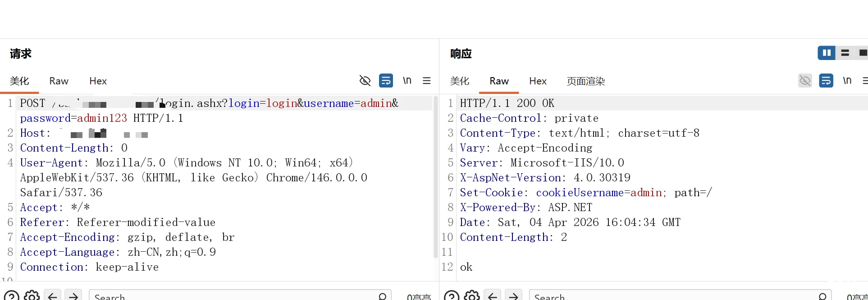Toggle word wrap in the request panel
Screen dimensions: 868x300
tap(386, 81)
